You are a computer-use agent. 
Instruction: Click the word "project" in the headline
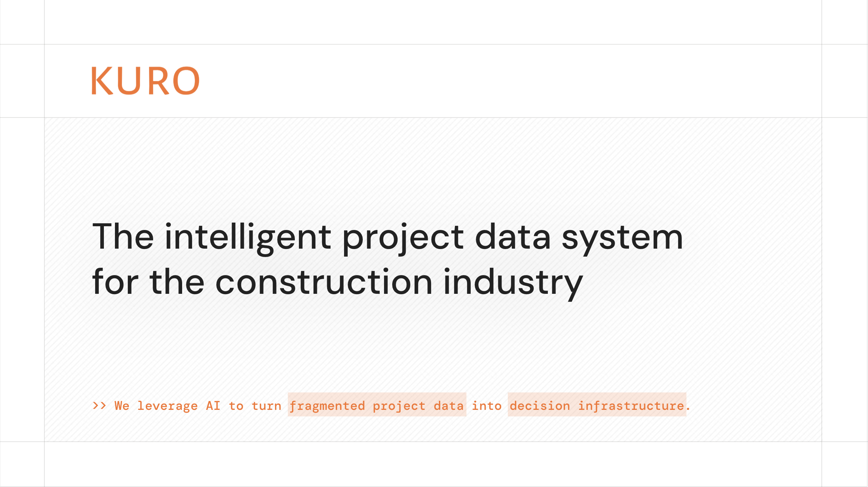(x=403, y=237)
